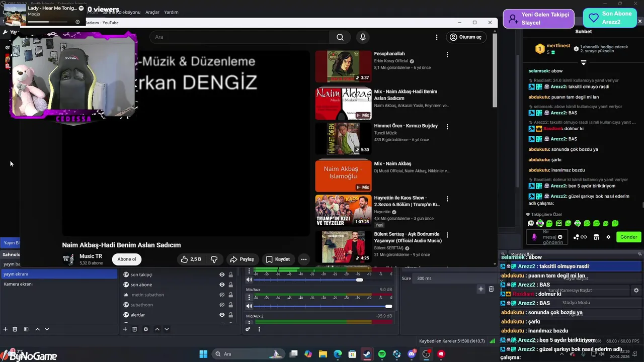Move selected scene down arrow

[47, 329]
